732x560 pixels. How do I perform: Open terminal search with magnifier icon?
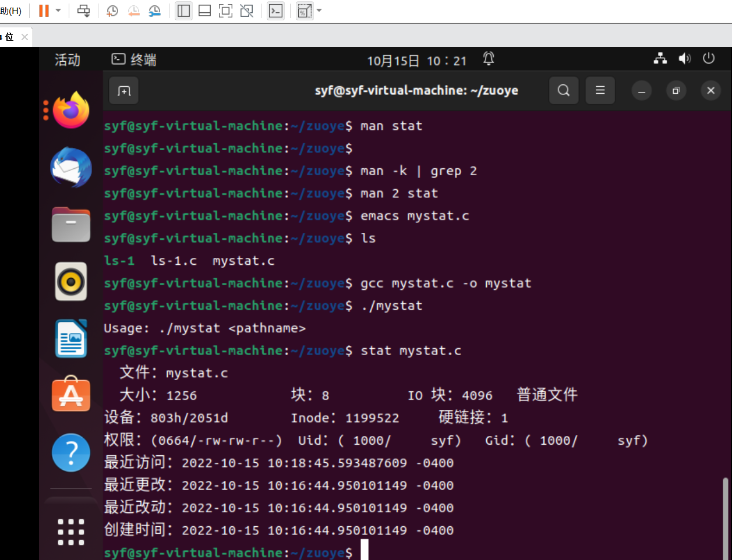pos(564,90)
